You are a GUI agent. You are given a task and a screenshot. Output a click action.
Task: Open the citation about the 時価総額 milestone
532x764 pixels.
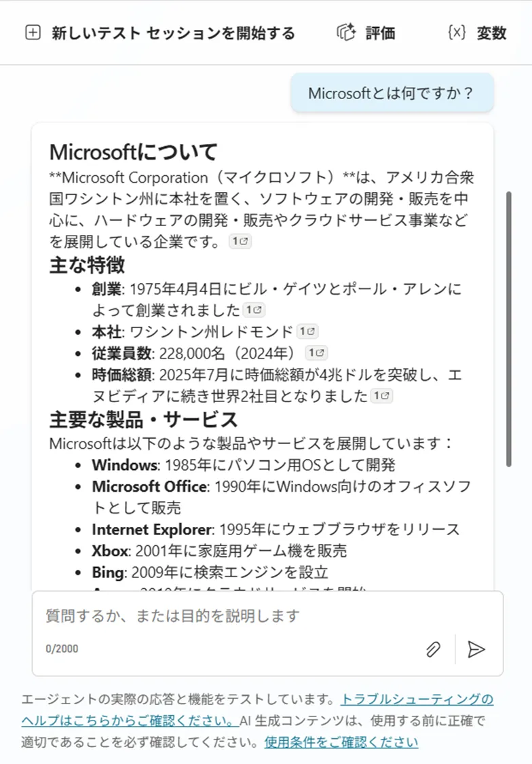coord(380,397)
